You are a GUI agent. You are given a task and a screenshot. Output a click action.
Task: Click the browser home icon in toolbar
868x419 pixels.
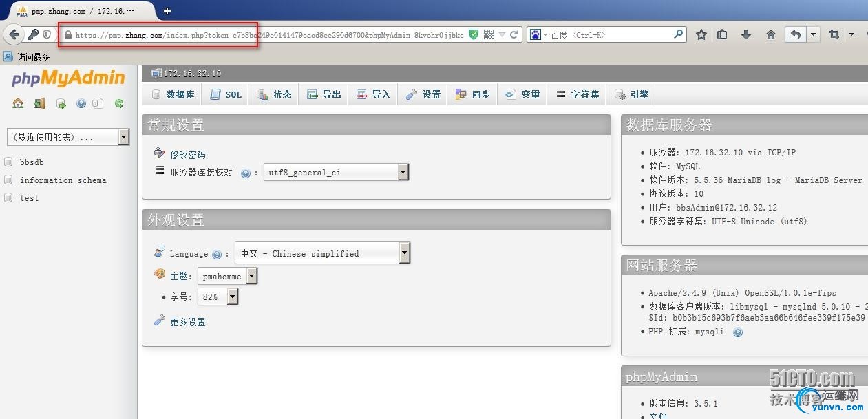(771, 34)
